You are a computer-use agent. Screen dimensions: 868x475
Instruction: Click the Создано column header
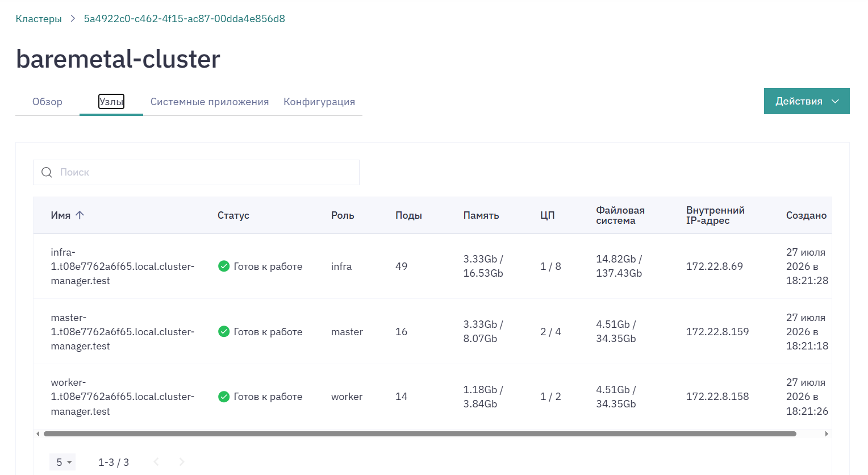806,215
